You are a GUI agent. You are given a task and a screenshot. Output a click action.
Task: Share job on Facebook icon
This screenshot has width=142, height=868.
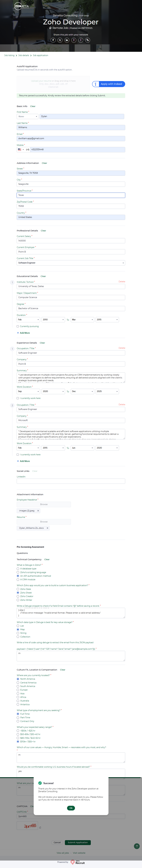pos(53,40)
